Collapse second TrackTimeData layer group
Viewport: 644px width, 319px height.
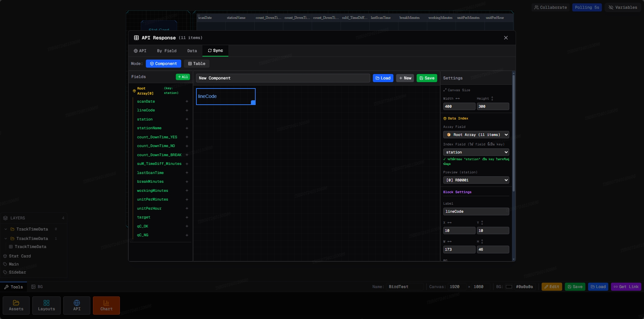6,239
